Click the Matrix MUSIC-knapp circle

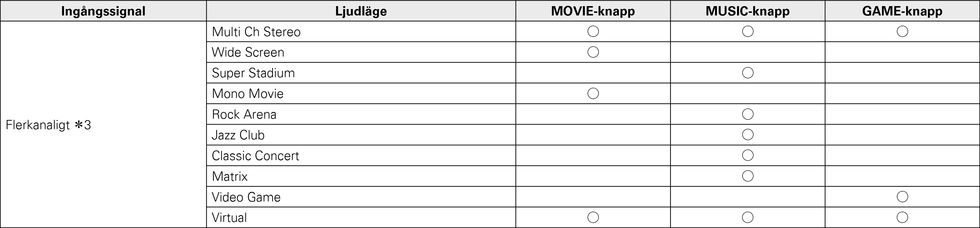coord(748,176)
